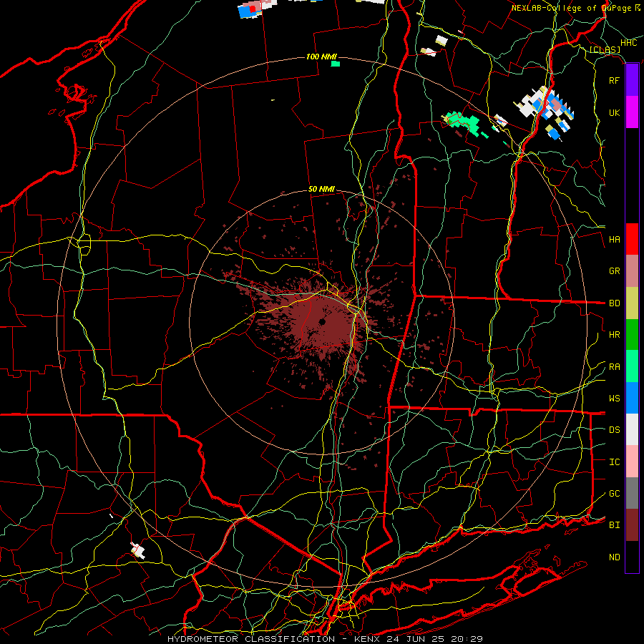Click the BD legend label
Viewport: 644px width, 644px height.
tap(614, 303)
